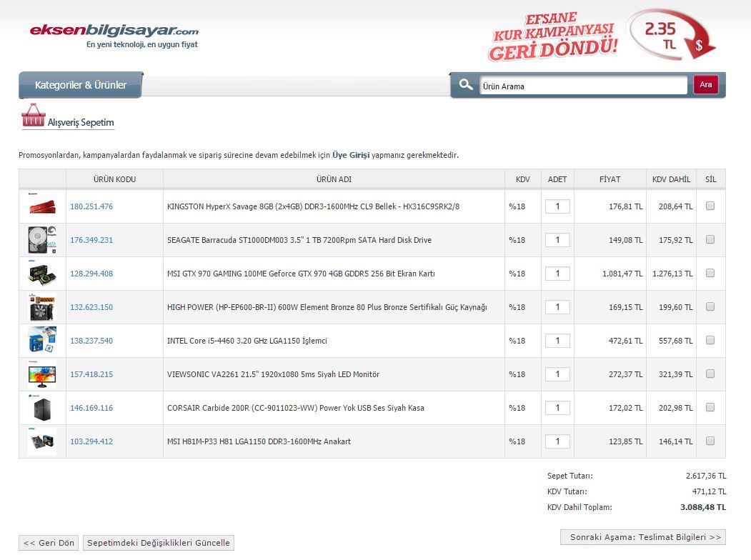Open product code 180.251.476

coord(91,206)
